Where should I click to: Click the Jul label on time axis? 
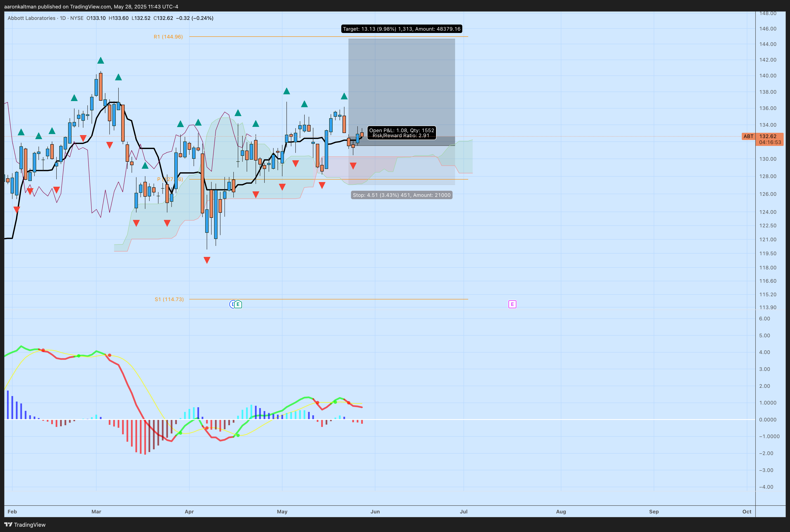point(464,512)
